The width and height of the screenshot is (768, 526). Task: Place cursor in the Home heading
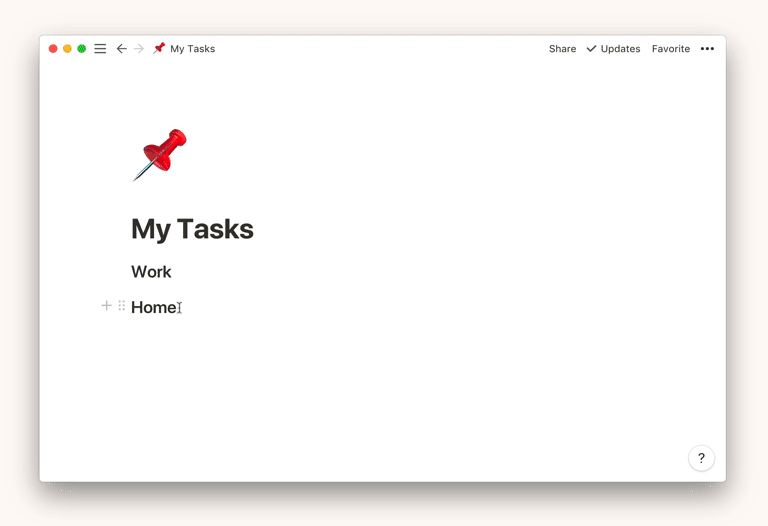[x=153, y=307]
